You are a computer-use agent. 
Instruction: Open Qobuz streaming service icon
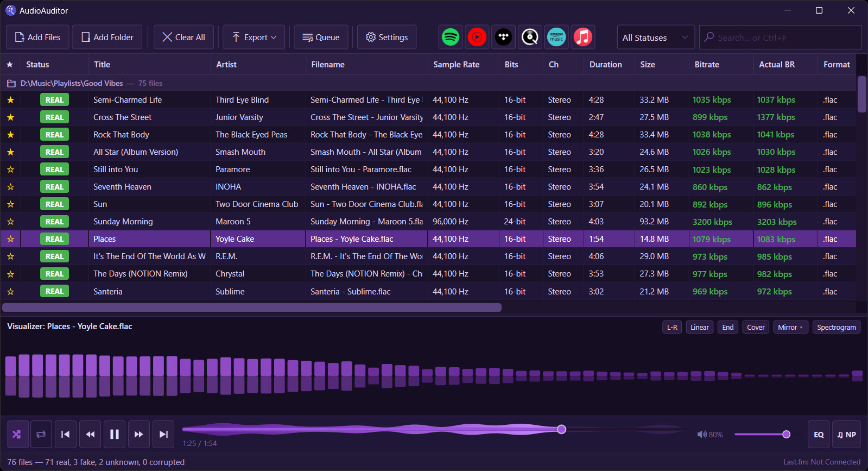(530, 37)
